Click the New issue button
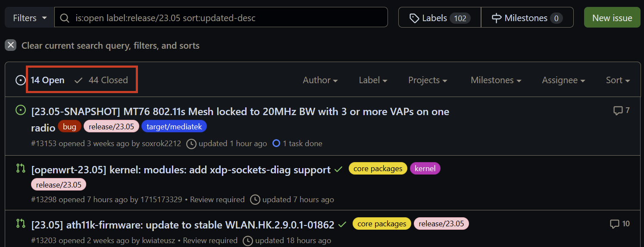Screen dimensions: 644x247 pyautogui.click(x=612, y=18)
